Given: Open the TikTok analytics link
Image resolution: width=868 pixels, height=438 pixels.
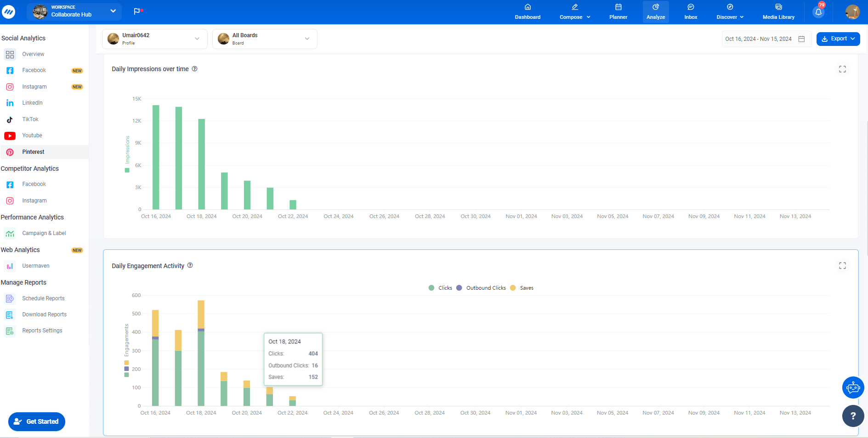Looking at the screenshot, I should coord(30,119).
